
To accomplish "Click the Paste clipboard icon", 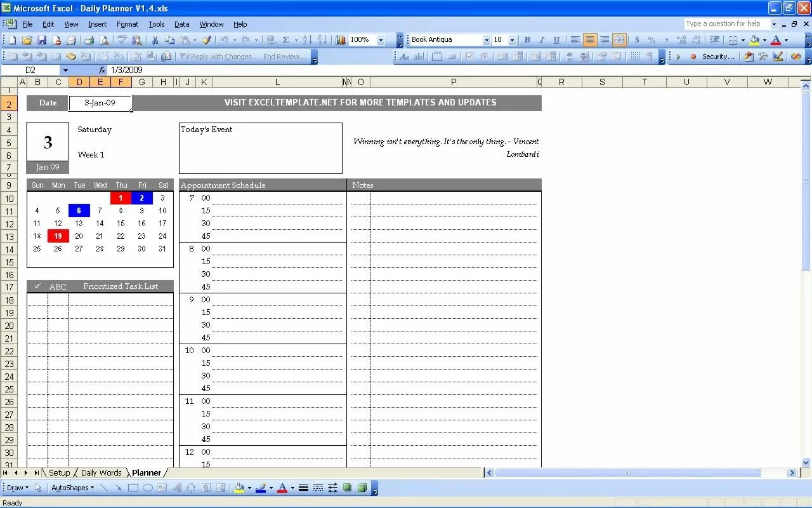I will tap(184, 40).
